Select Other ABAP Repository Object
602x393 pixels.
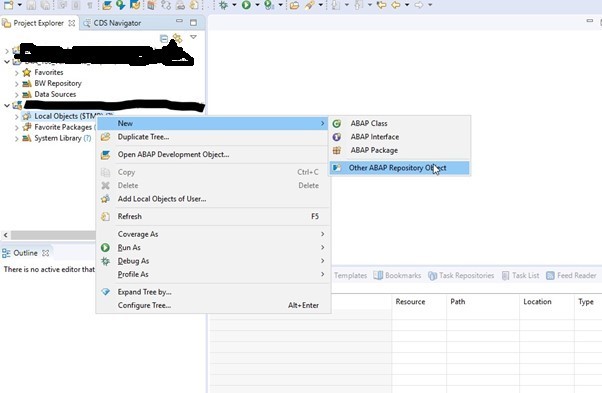(399, 168)
